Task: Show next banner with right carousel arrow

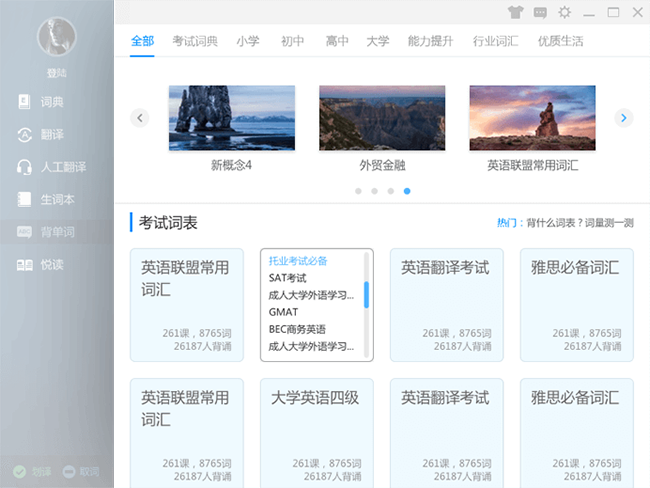Action: [x=624, y=118]
